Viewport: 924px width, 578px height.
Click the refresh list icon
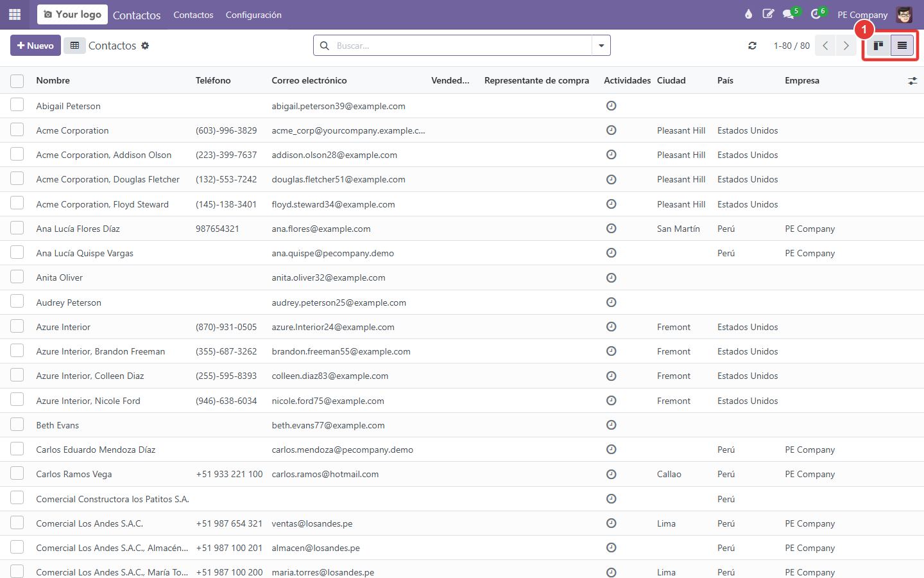(752, 46)
